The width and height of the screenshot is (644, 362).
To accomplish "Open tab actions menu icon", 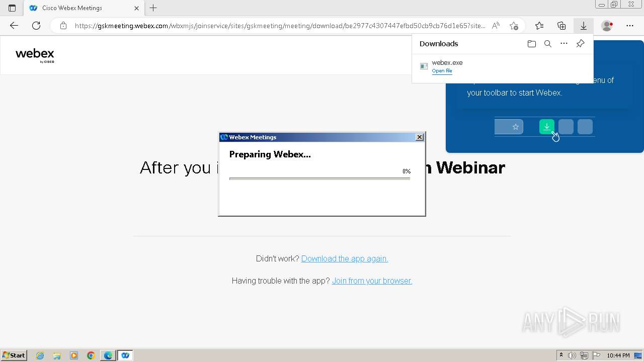I will pyautogui.click(x=12, y=8).
